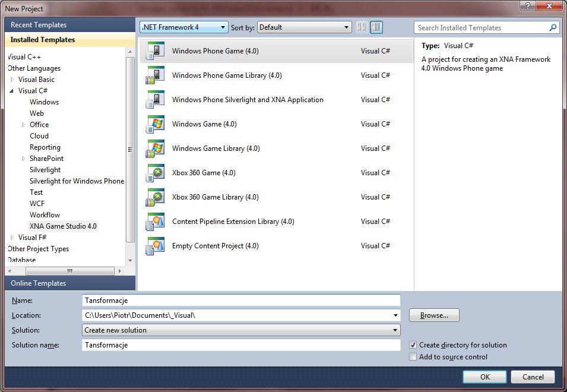
Task: Switch to medium icons list view
Action: coord(376,27)
